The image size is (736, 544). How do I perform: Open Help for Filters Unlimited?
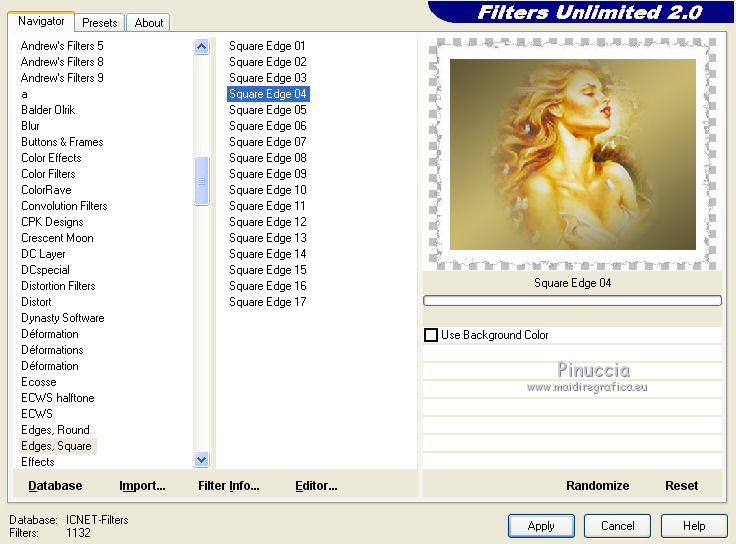694,526
